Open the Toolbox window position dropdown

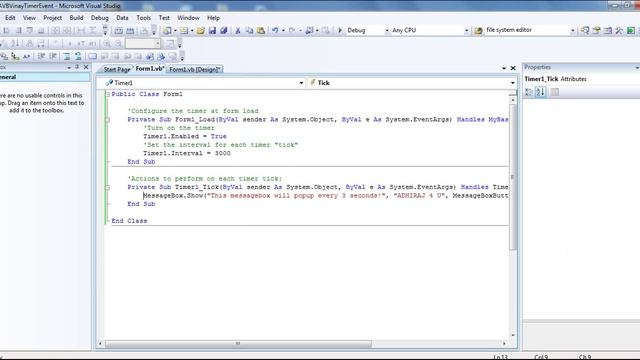coord(69,67)
